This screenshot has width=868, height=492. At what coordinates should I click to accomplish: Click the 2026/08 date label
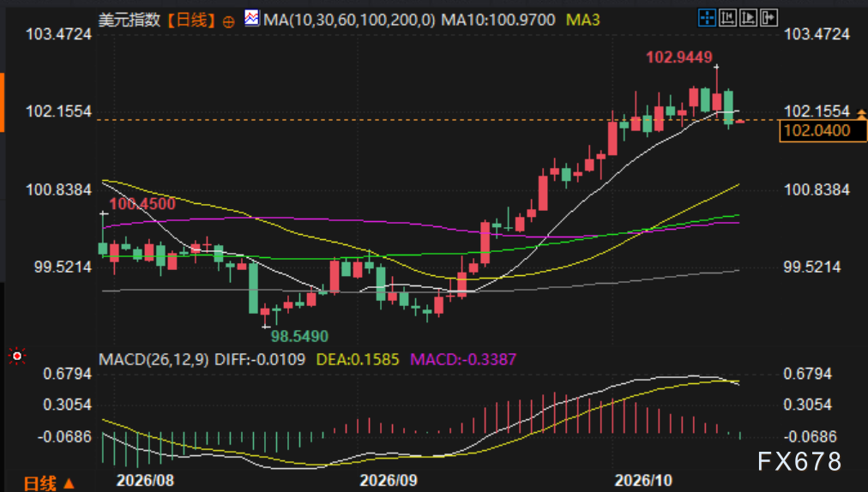(145, 480)
